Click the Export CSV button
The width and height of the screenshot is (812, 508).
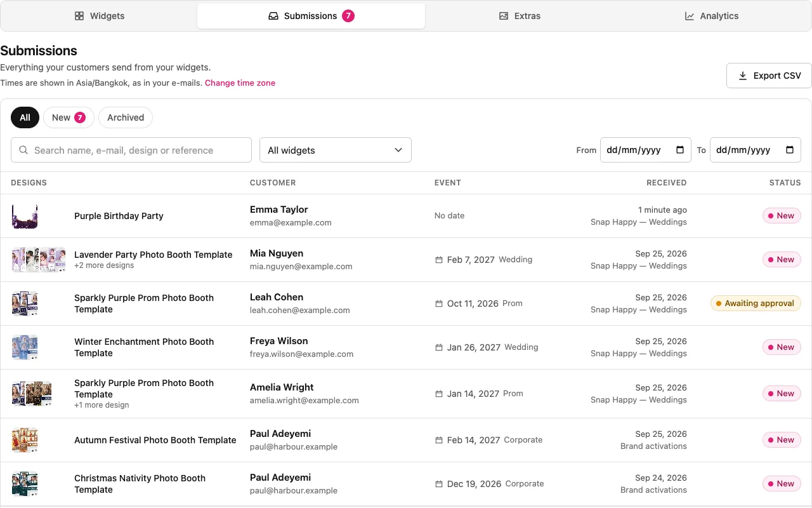(769, 76)
